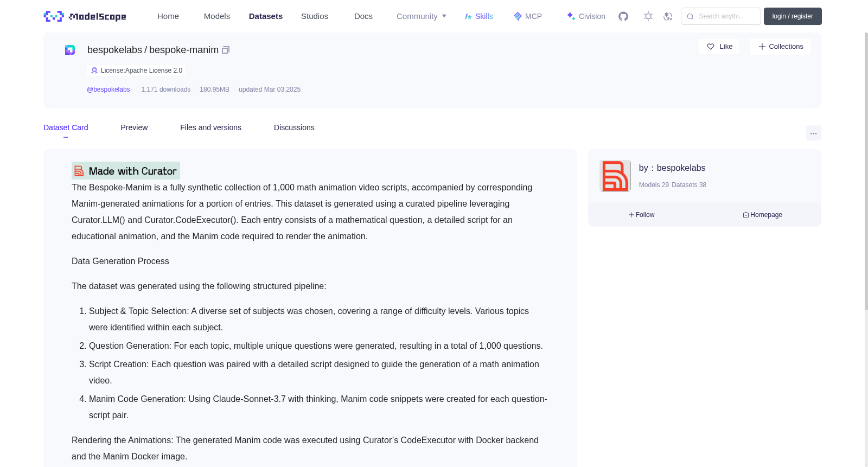Open the Skills page
The height and width of the screenshot is (467, 868).
tap(479, 16)
